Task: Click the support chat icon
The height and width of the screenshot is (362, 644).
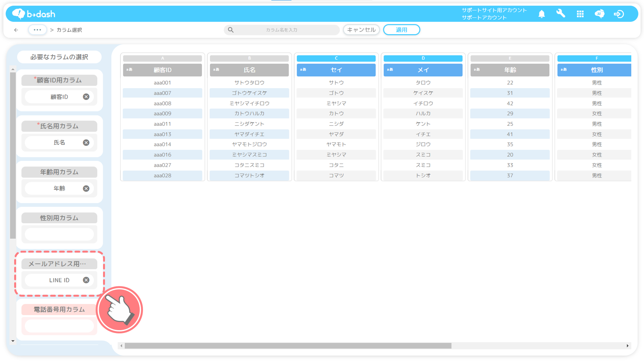Action: click(x=600, y=14)
